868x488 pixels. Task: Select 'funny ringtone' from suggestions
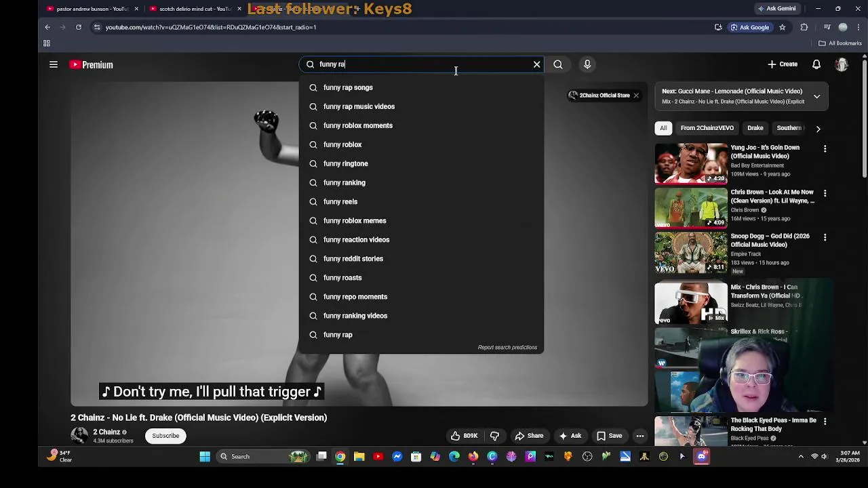pyautogui.click(x=421, y=163)
